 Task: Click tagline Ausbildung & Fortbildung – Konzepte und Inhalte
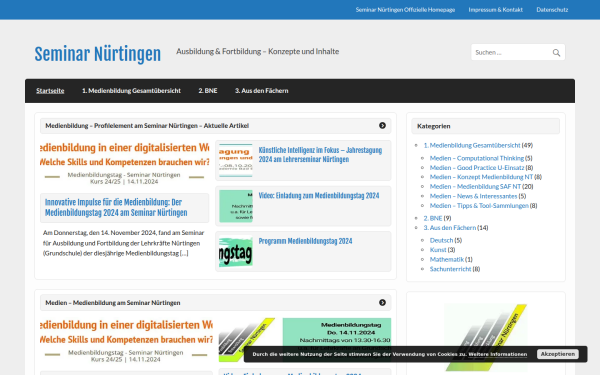[258, 51]
